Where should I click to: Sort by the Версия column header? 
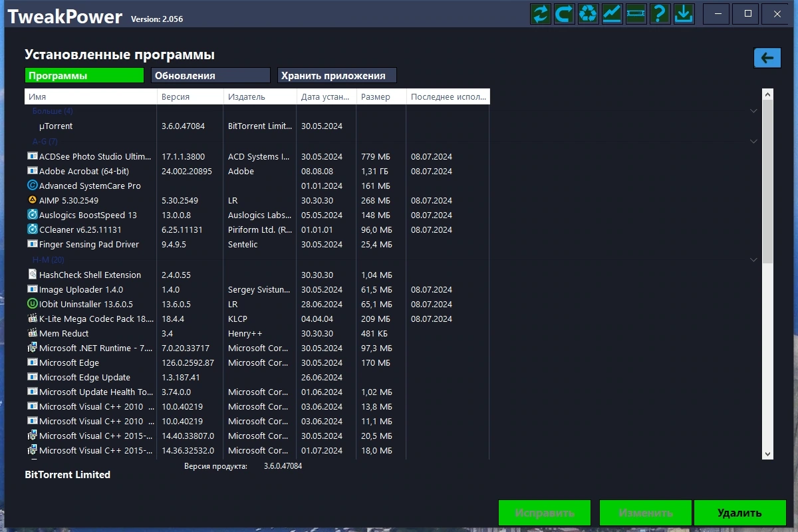tap(191, 96)
